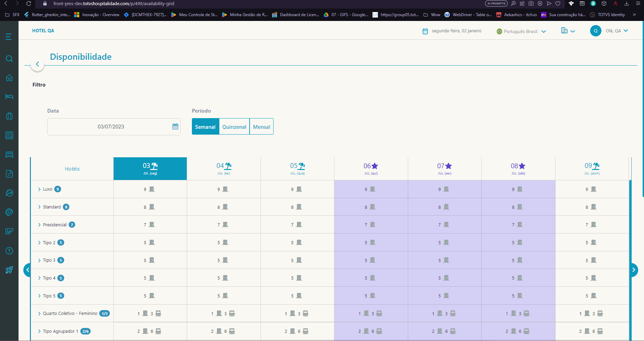Click Quarto Coletivo cell for 04 JUL
Image resolution: width=644 pixels, height=341 pixels.
tap(224, 314)
